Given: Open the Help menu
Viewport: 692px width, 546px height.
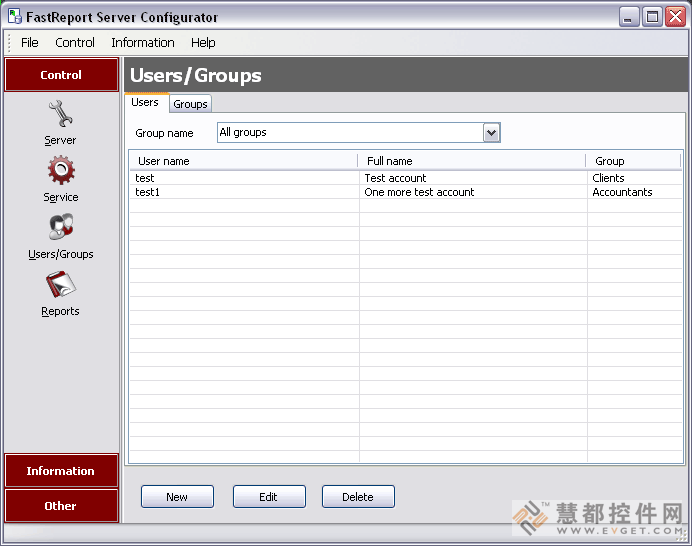Looking at the screenshot, I should tap(203, 42).
